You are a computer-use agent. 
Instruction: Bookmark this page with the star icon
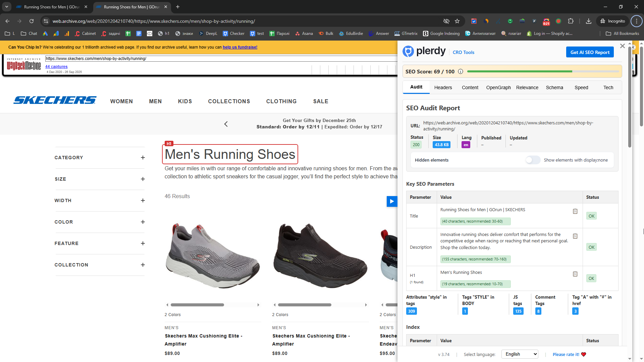tap(457, 21)
